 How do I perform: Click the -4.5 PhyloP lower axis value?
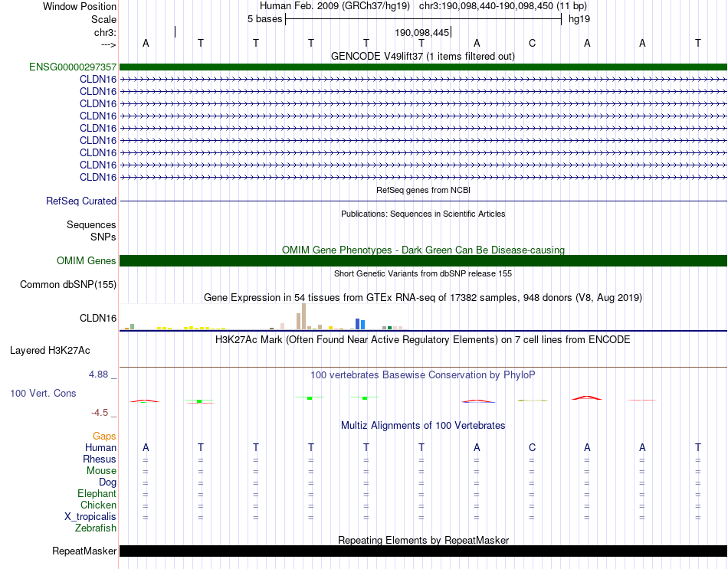coord(100,413)
